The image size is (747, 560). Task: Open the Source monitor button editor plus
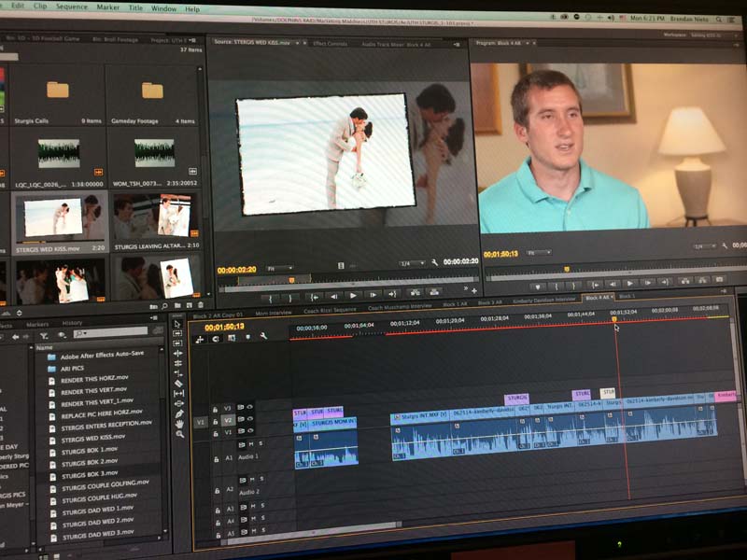coord(474,290)
